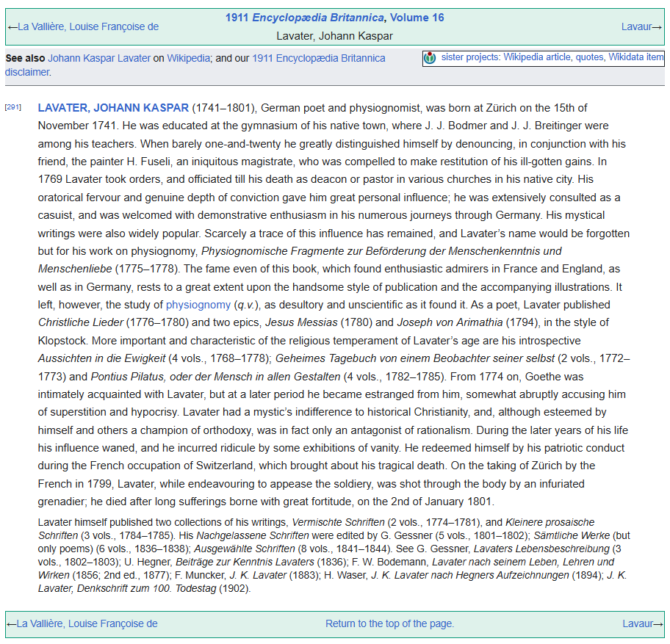The height and width of the screenshot is (644, 670).
Task: Click title 'Physiognomische Fragmente zur Beförderung'
Action: (x=314, y=250)
